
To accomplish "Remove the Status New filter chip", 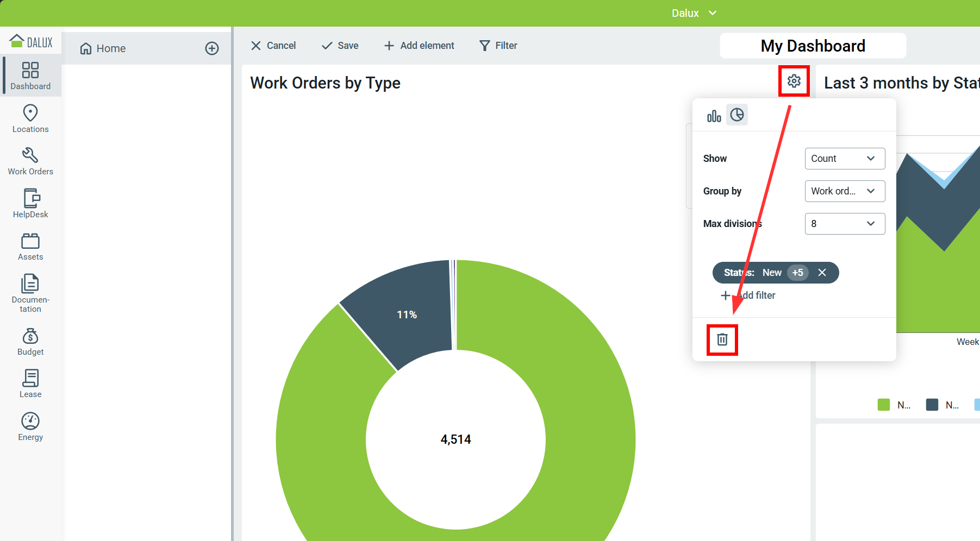I will (822, 273).
